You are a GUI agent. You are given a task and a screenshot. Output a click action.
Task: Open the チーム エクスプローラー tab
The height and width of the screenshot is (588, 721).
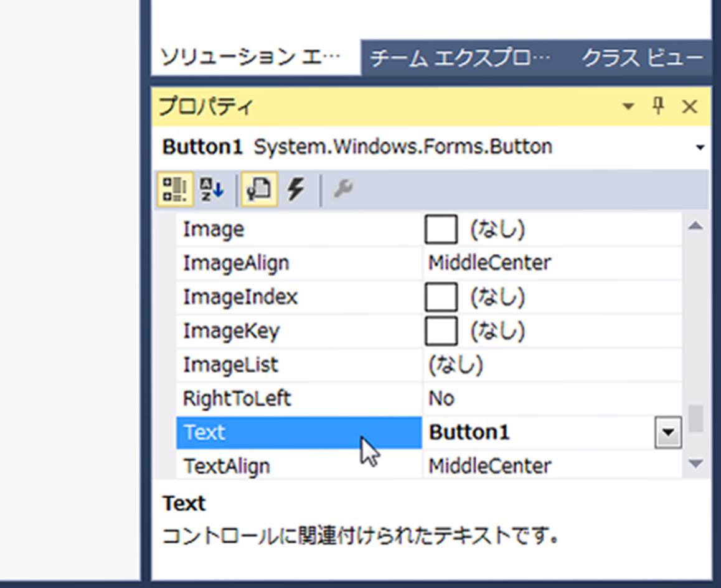point(460,58)
